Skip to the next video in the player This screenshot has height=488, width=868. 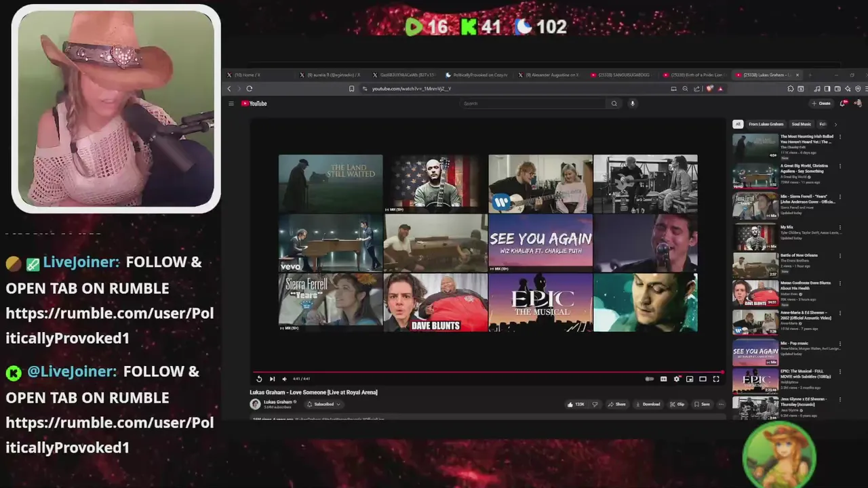pos(272,379)
